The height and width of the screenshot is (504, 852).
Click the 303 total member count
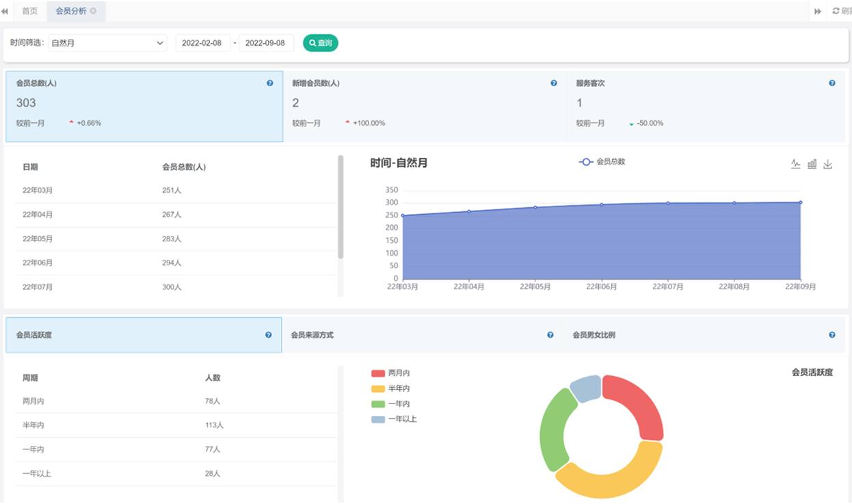(x=26, y=103)
